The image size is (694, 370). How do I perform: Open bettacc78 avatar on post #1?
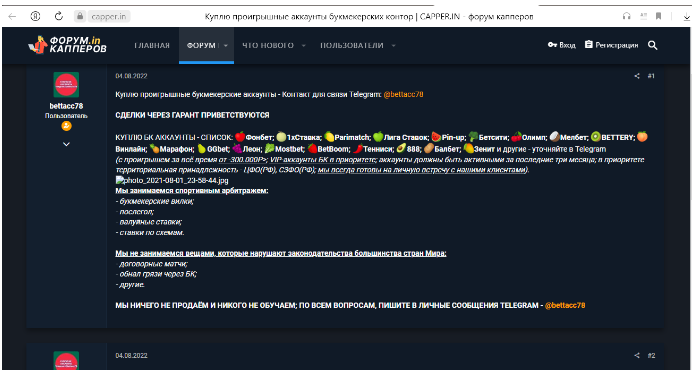[66, 85]
